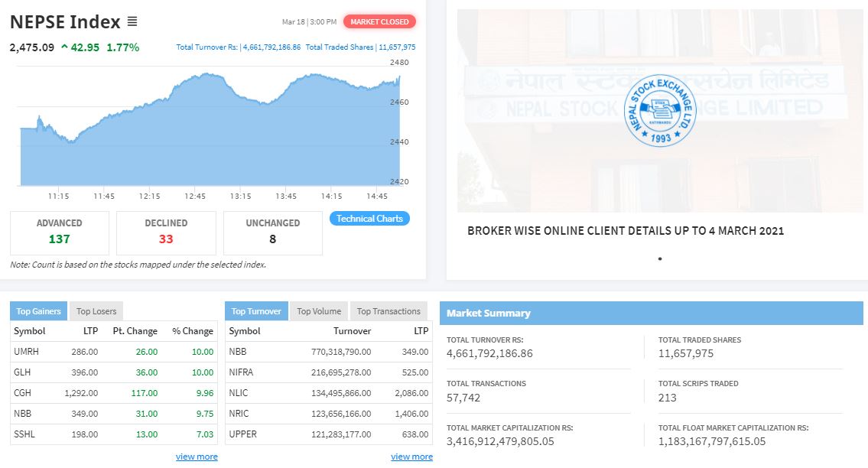Click Market Summary turnover value 4,661,792,186.86
868x468 pixels.
click(x=490, y=353)
